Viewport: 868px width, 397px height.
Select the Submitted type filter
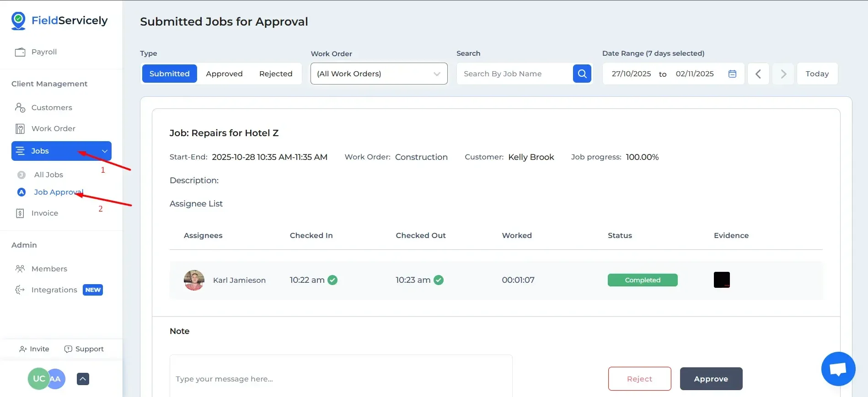(x=169, y=74)
